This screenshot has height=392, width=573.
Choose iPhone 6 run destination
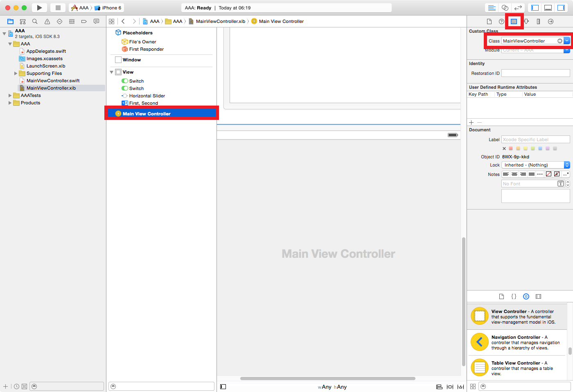tap(108, 8)
